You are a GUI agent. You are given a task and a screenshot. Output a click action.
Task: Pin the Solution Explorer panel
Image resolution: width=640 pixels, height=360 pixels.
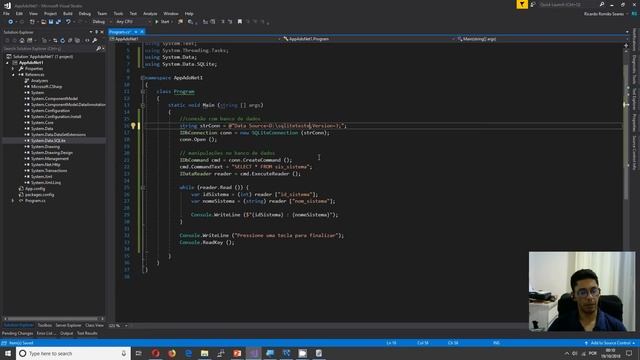point(96,32)
